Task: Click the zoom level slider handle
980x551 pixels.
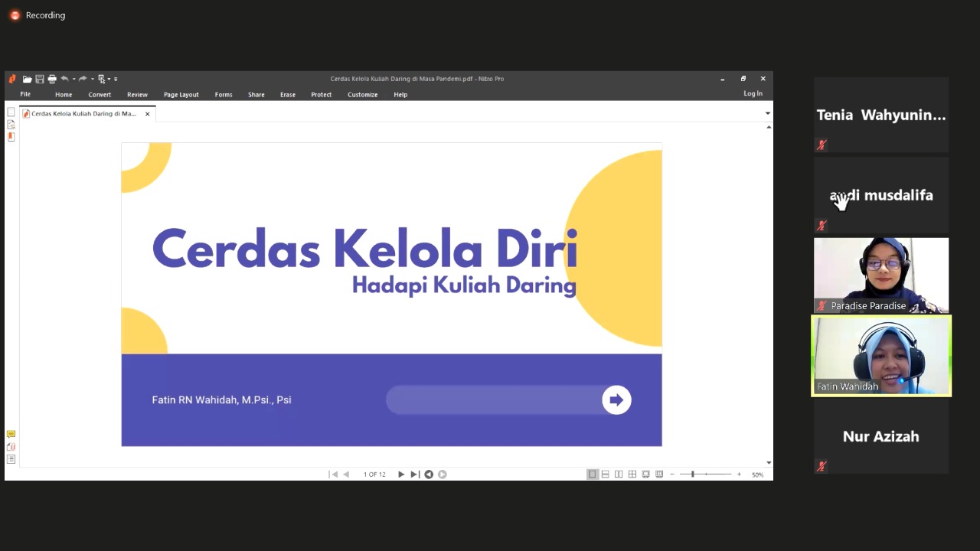Action: click(692, 474)
